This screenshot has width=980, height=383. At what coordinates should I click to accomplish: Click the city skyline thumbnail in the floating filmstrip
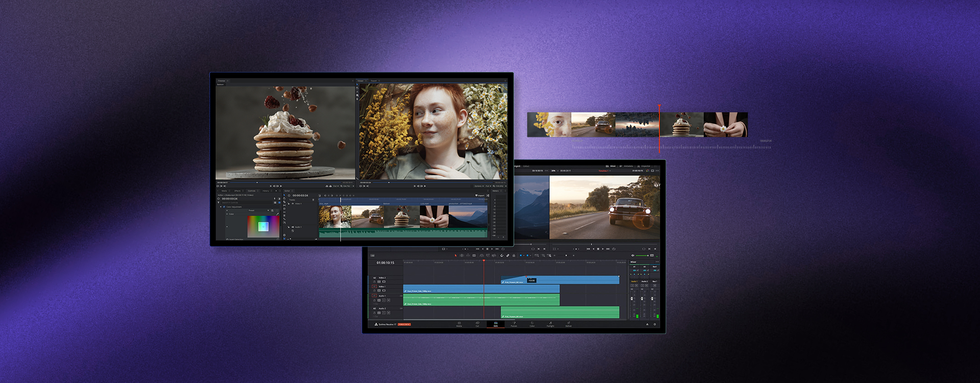(x=638, y=125)
